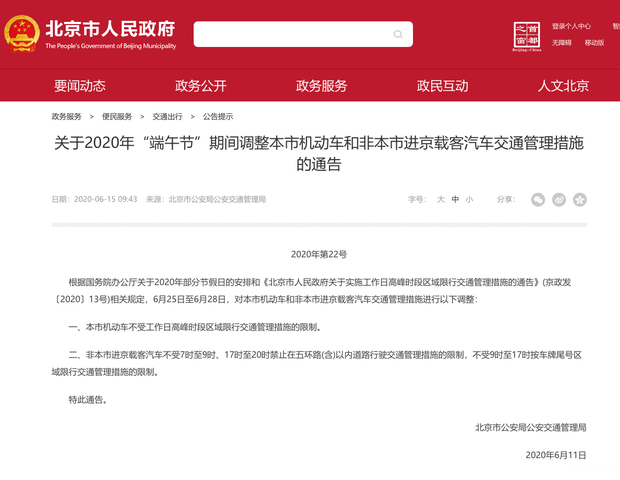Click 交通出行 breadcrumb link
620x480 pixels.
(x=167, y=116)
